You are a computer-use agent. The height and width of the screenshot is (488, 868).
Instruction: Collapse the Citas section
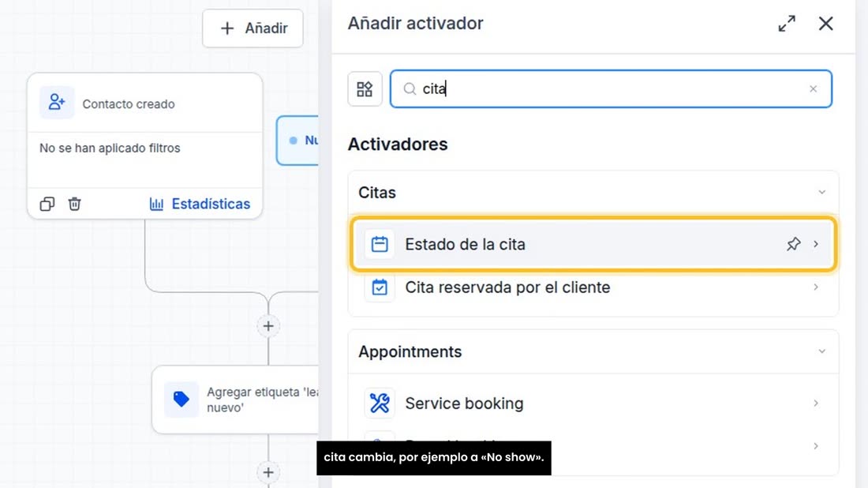pyautogui.click(x=821, y=192)
